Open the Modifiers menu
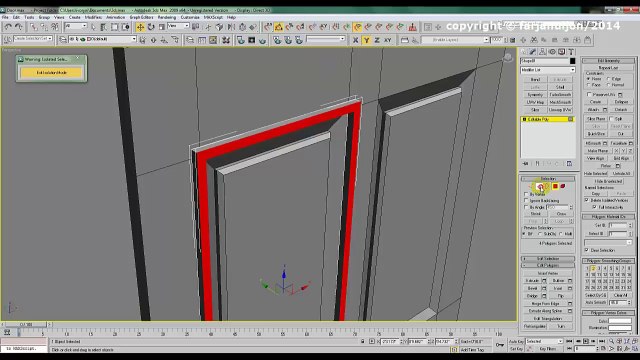 pyautogui.click(x=93, y=18)
